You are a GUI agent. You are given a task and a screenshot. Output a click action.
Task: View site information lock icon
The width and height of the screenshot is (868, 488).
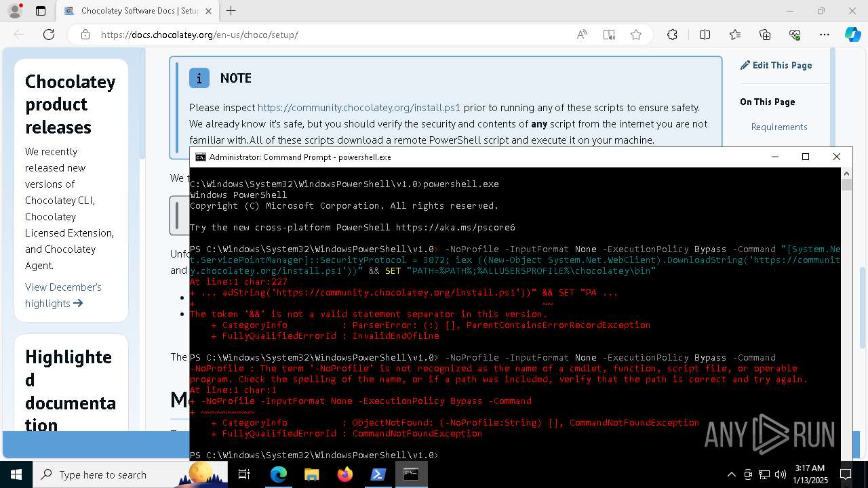pos(85,35)
